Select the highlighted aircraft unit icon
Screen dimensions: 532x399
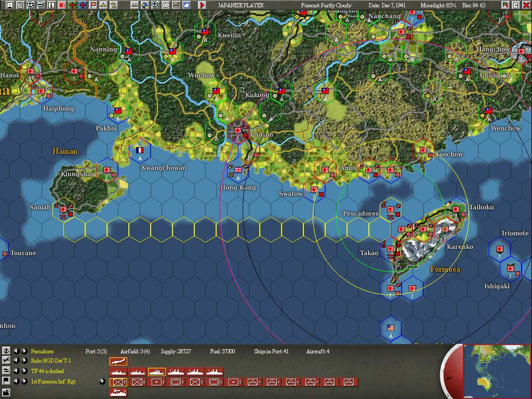[118, 362]
